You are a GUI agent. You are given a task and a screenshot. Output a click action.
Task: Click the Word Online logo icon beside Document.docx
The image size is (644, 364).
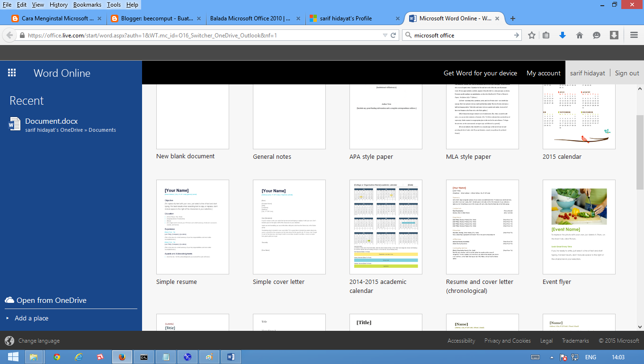click(x=14, y=124)
